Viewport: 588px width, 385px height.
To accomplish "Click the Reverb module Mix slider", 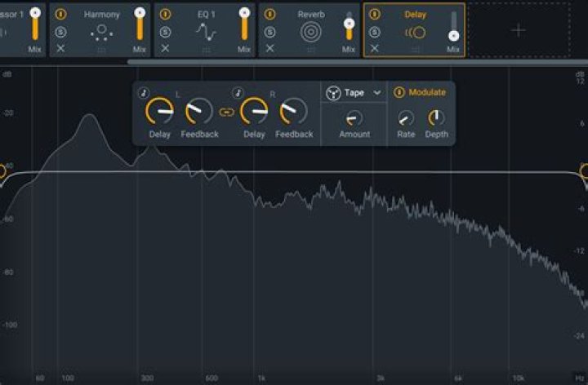I will click(x=349, y=27).
